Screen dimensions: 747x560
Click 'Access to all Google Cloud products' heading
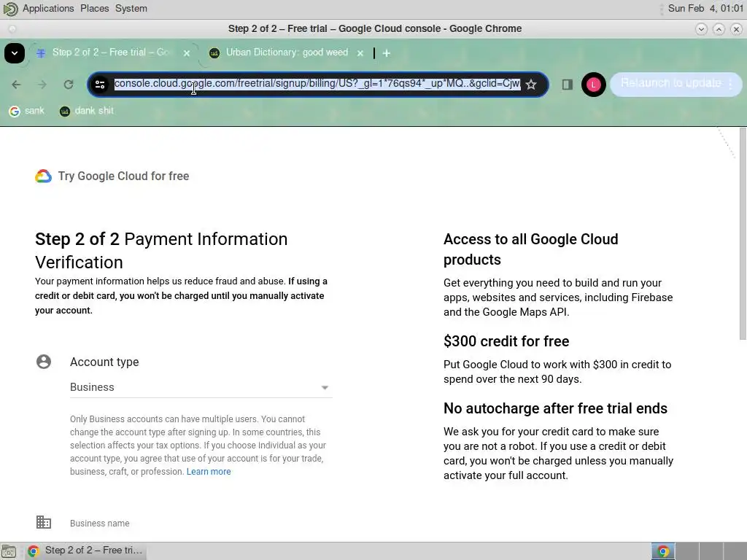[531, 249]
